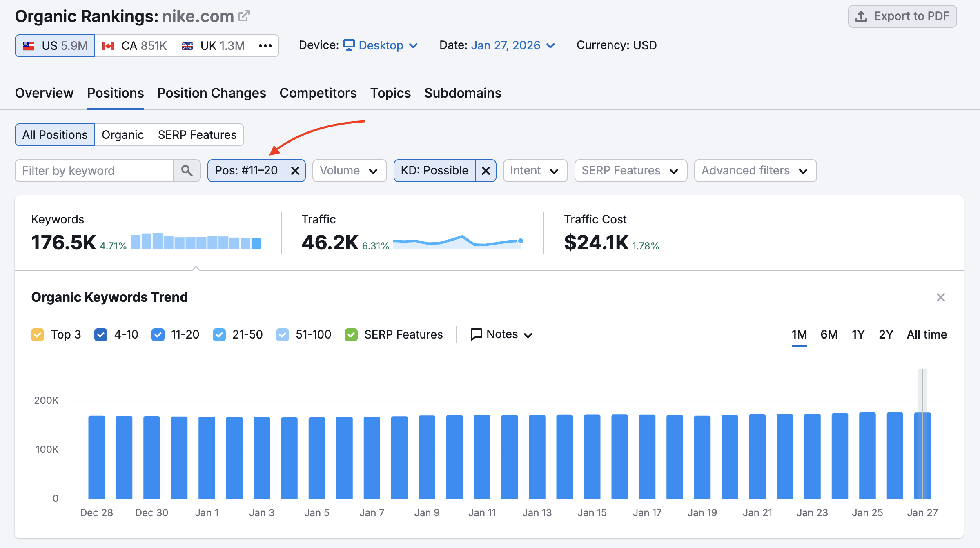This screenshot has width=980, height=548.
Task: Click the Export to PDF button
Action: 902,16
